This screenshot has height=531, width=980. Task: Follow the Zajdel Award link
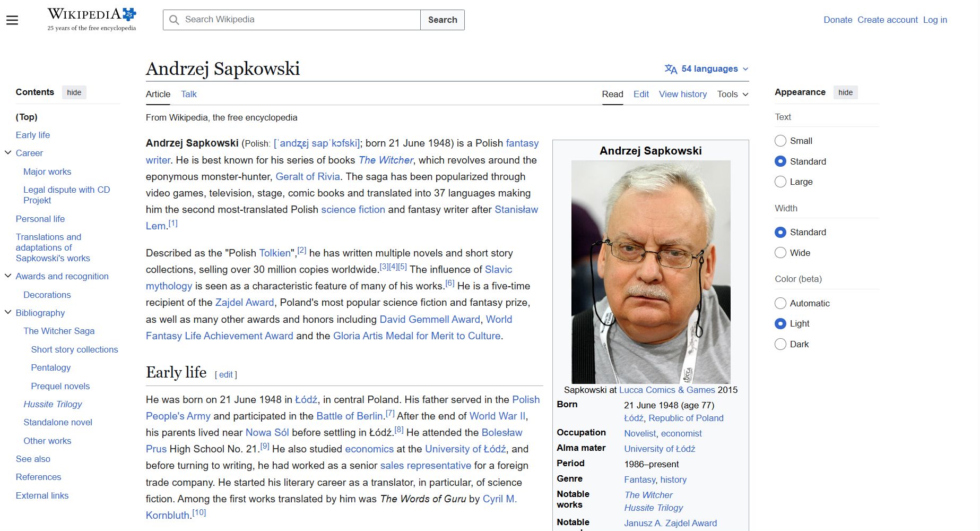[x=245, y=302]
